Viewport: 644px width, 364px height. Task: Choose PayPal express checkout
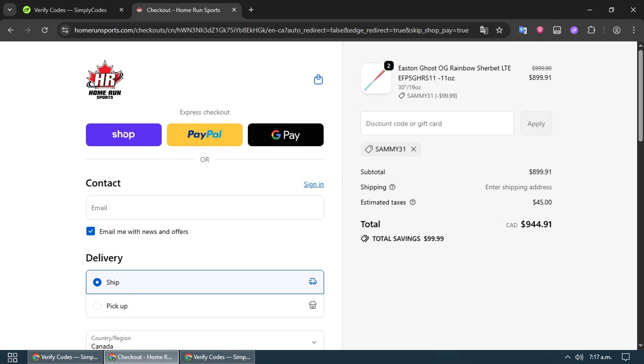tap(204, 135)
